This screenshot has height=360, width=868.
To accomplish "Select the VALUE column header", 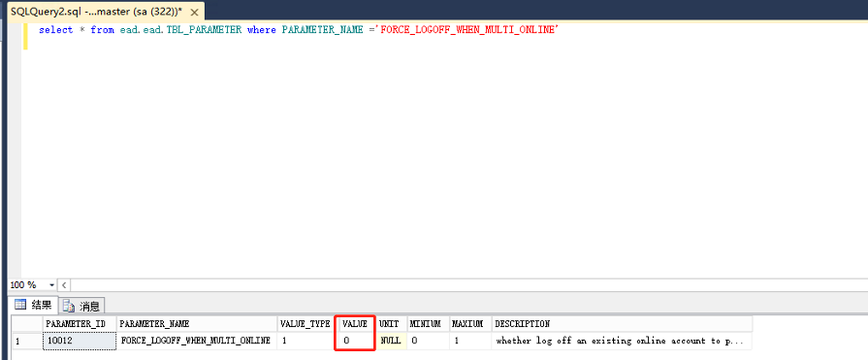I will 355,323.
